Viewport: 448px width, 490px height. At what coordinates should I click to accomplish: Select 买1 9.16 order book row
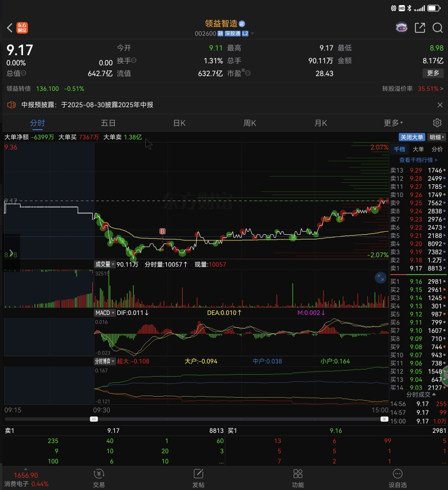pos(418,282)
